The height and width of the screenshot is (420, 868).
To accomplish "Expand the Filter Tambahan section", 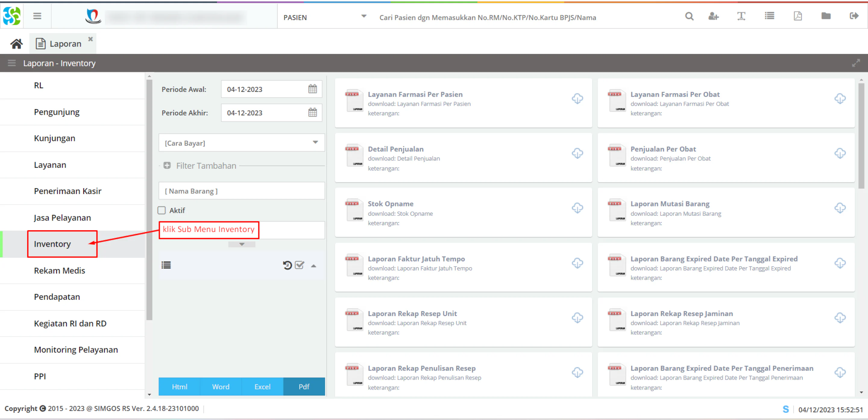I will point(167,165).
